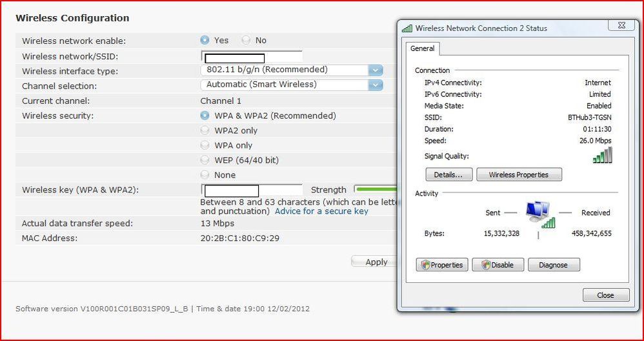Screen dimensions: 644x341
Task: Click the signal bars icon in the dialog title
Action: (407, 28)
